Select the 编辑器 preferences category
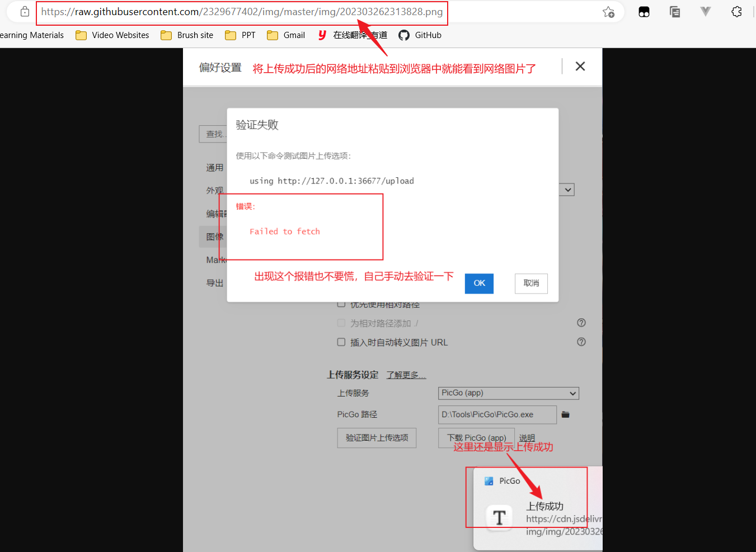This screenshot has height=552, width=756. tap(216, 214)
